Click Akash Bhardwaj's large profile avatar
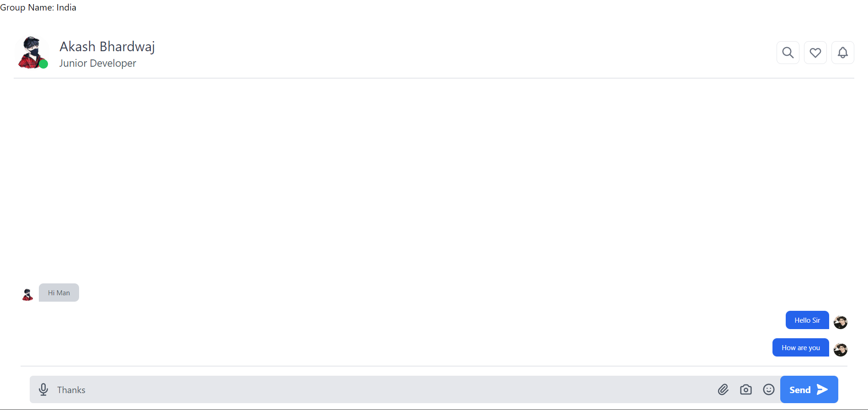Screen dimensions: 868x410 32,53
